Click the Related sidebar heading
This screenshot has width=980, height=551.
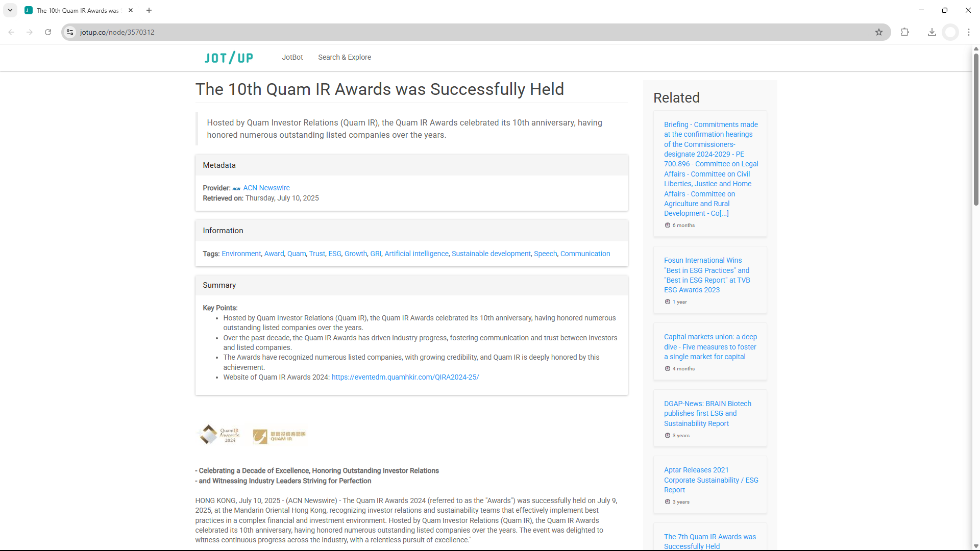pos(676,97)
